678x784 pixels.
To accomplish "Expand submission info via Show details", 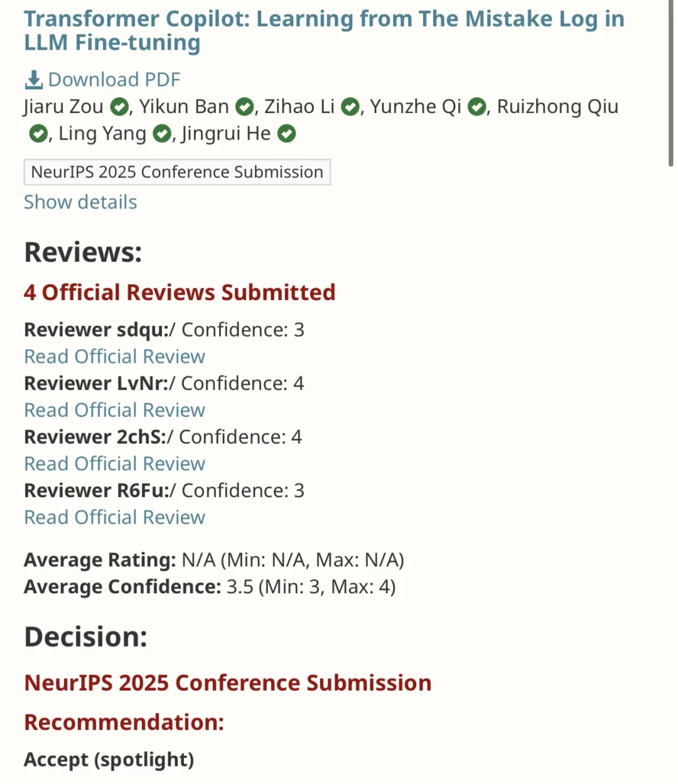I will 80,202.
